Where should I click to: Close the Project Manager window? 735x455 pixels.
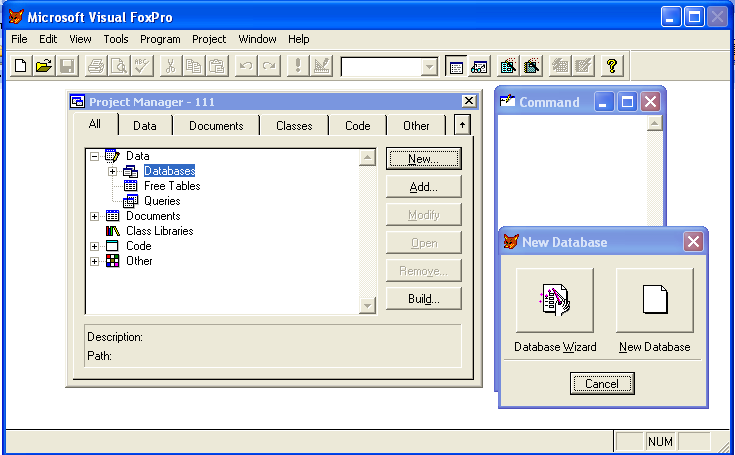pos(469,101)
